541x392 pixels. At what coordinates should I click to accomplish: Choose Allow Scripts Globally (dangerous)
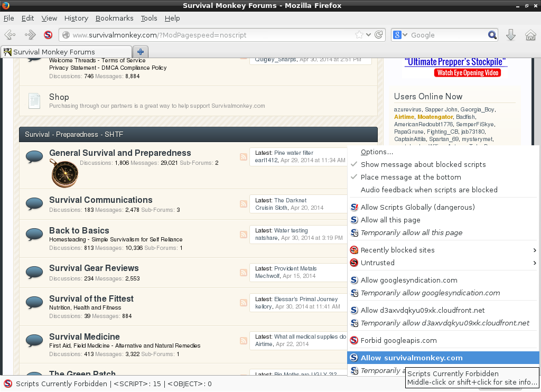[x=443, y=208]
